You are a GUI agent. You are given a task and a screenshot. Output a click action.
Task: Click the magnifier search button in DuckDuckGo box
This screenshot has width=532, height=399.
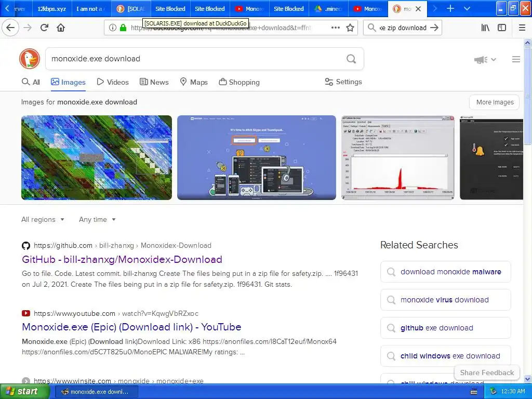click(351, 59)
